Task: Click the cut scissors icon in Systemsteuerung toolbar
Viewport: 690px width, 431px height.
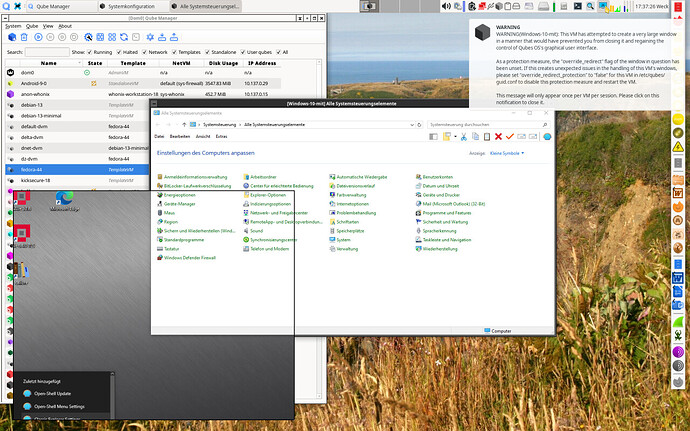Action: (463, 137)
